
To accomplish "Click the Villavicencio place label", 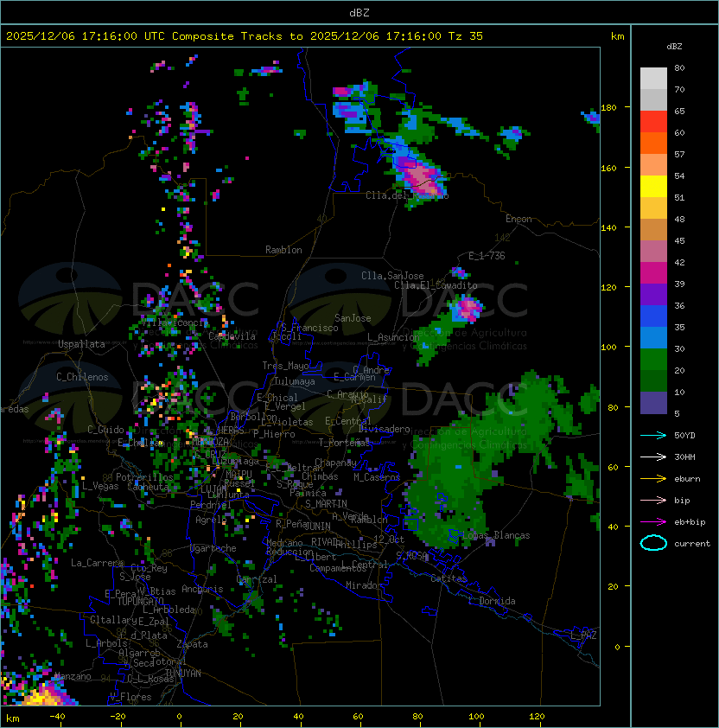I will tap(174, 322).
